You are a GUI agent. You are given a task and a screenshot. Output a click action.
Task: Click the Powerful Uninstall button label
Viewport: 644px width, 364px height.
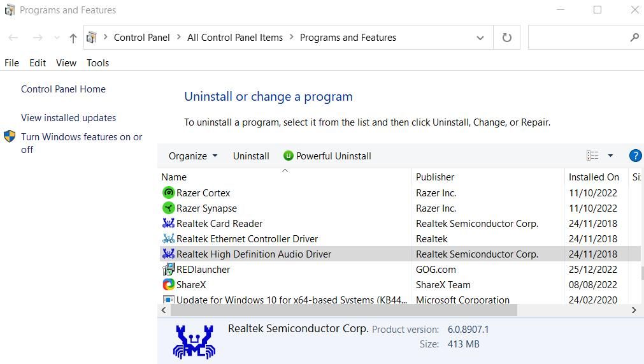[334, 156]
